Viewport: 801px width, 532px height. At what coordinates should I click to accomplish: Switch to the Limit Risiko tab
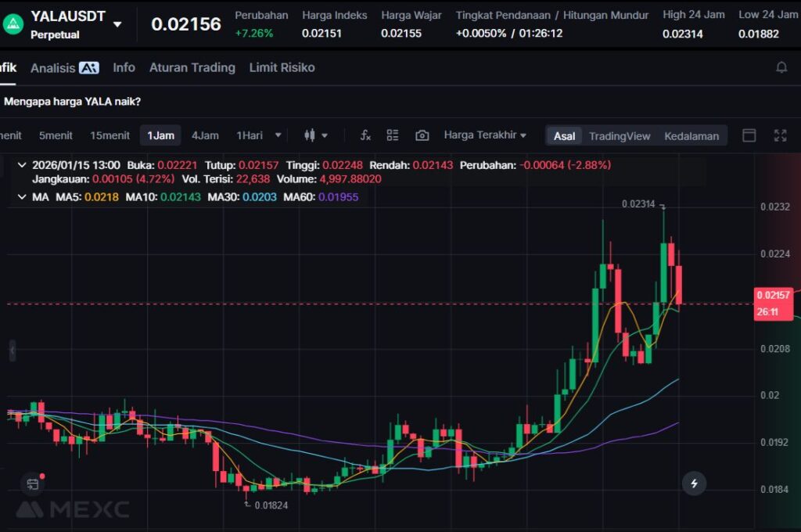(282, 68)
